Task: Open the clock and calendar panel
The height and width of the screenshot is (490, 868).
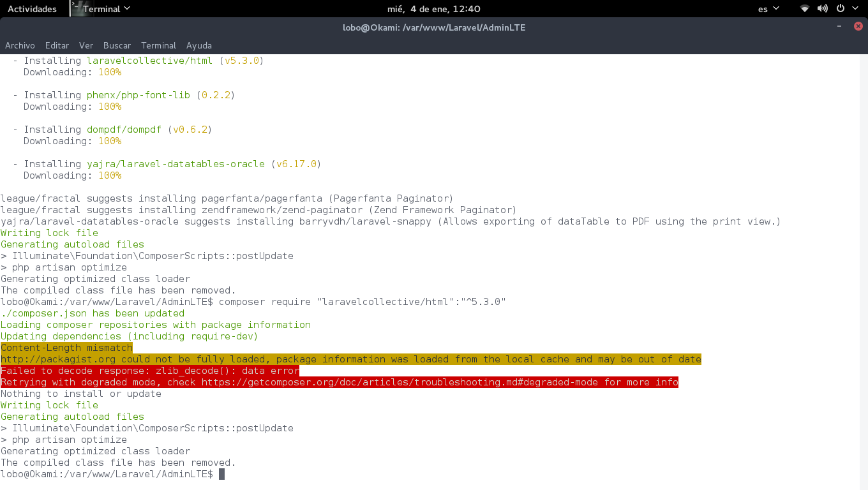Action: 434,9
